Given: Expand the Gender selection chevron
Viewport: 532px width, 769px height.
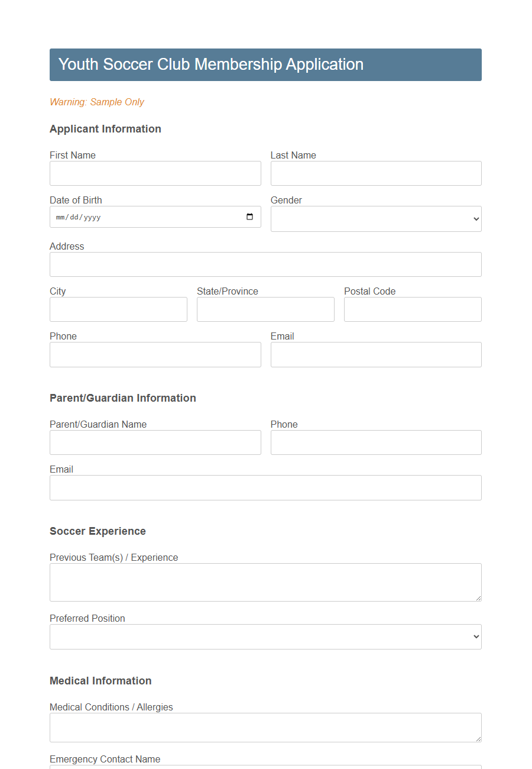Looking at the screenshot, I should (476, 219).
